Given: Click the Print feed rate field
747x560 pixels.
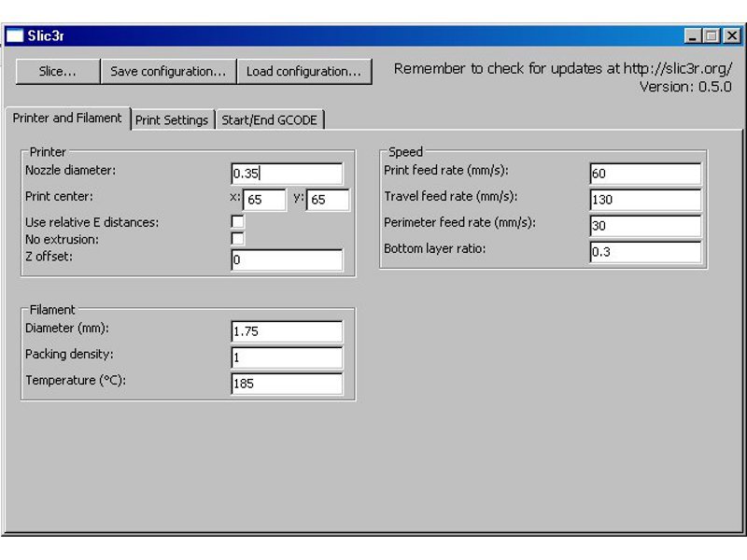Looking at the screenshot, I should tap(645, 174).
